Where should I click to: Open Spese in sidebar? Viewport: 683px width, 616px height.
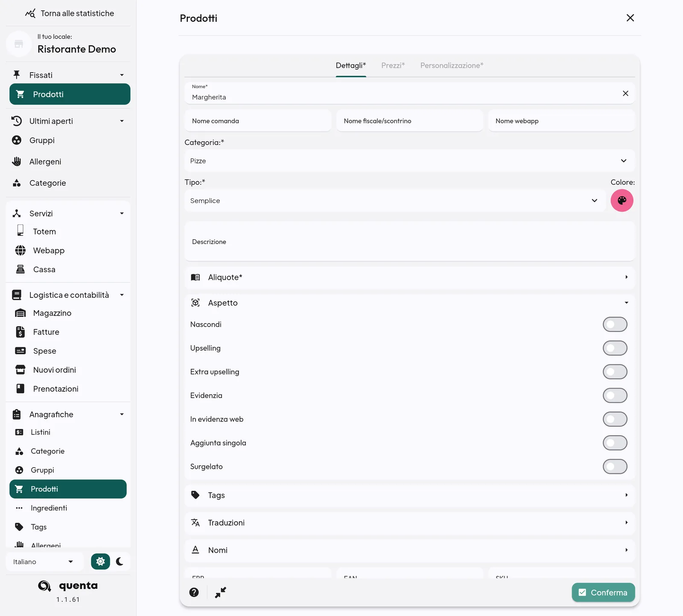point(68,351)
